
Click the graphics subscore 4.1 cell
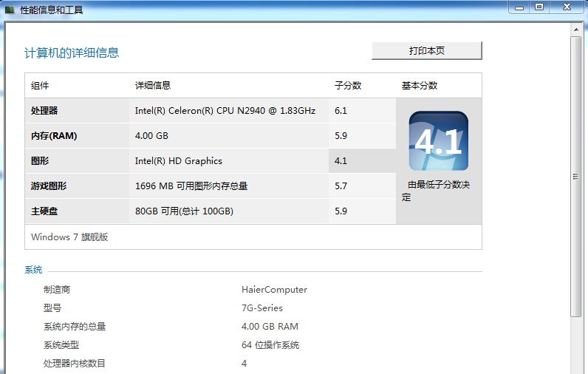[362, 161]
